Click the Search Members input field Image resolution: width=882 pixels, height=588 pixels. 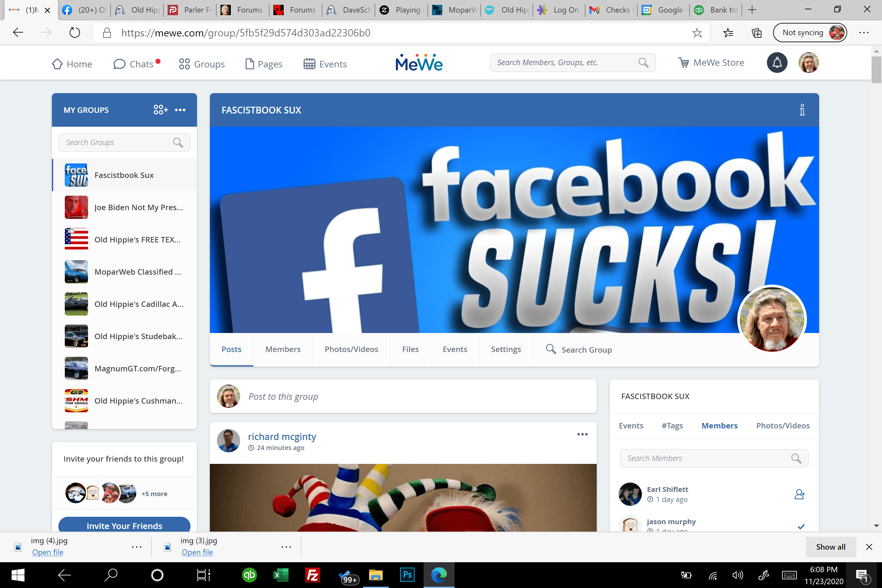coord(714,458)
